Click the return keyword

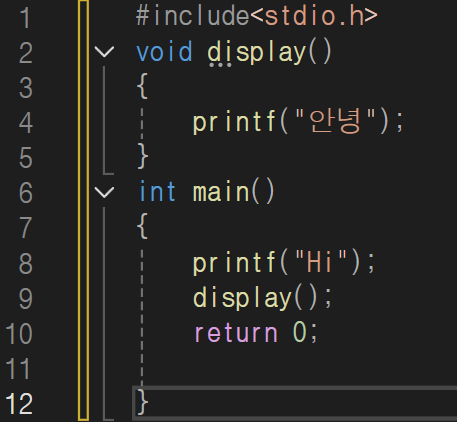pyautogui.click(x=236, y=333)
